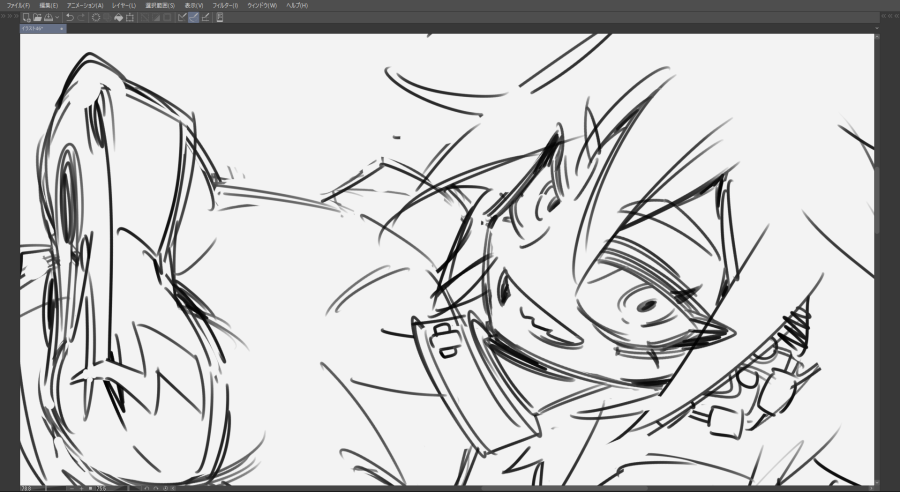The width and height of the screenshot is (900, 492).
Task: Open the ヘルプ(H) menu
Action: pos(297,5)
